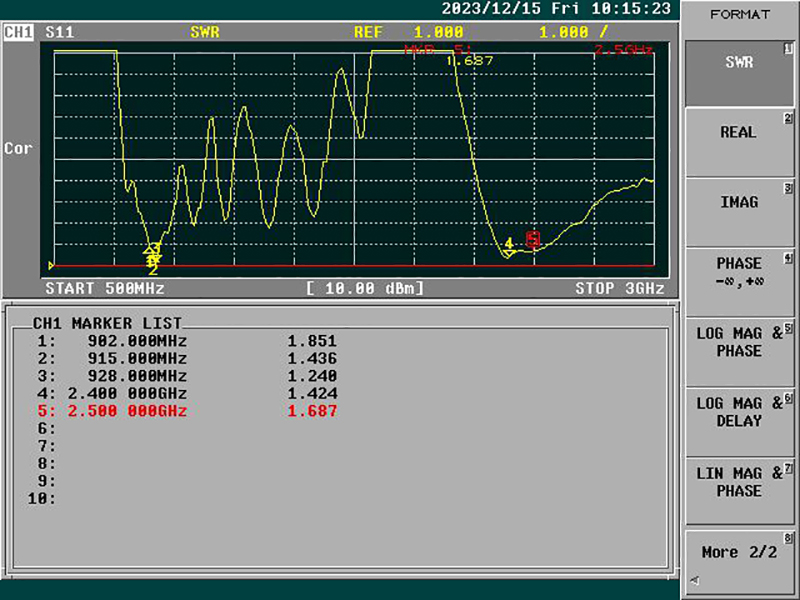This screenshot has height=600, width=800.
Task: Click the 2.5GHz active marker frequency readout
Action: (x=623, y=50)
